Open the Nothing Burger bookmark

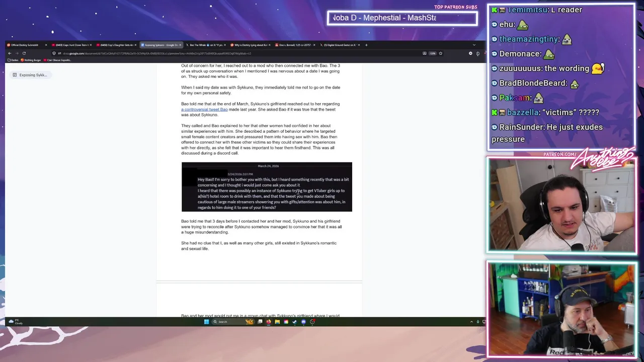31,60
